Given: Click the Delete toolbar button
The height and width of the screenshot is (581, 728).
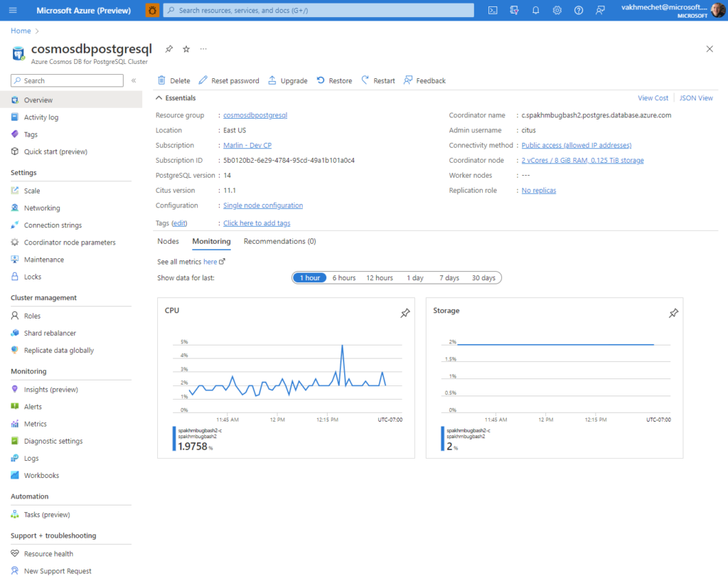Looking at the screenshot, I should click(x=174, y=80).
